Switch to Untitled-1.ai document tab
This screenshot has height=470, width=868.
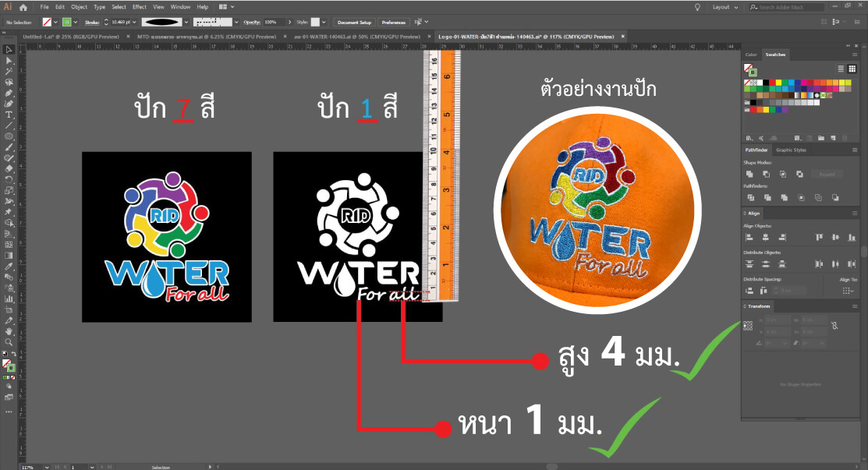point(71,37)
